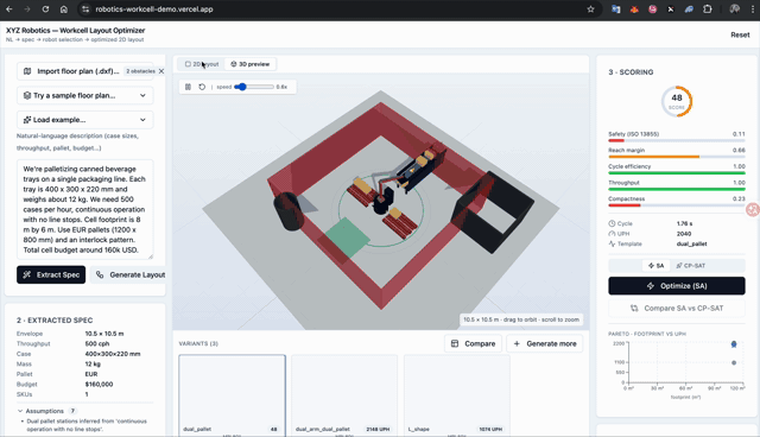Viewport: 760px width, 437px height.
Task: Go back in the browser
Action: [9, 9]
